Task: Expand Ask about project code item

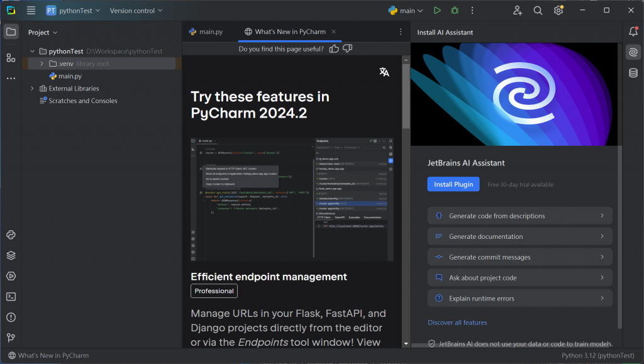Action: pyautogui.click(x=520, y=278)
